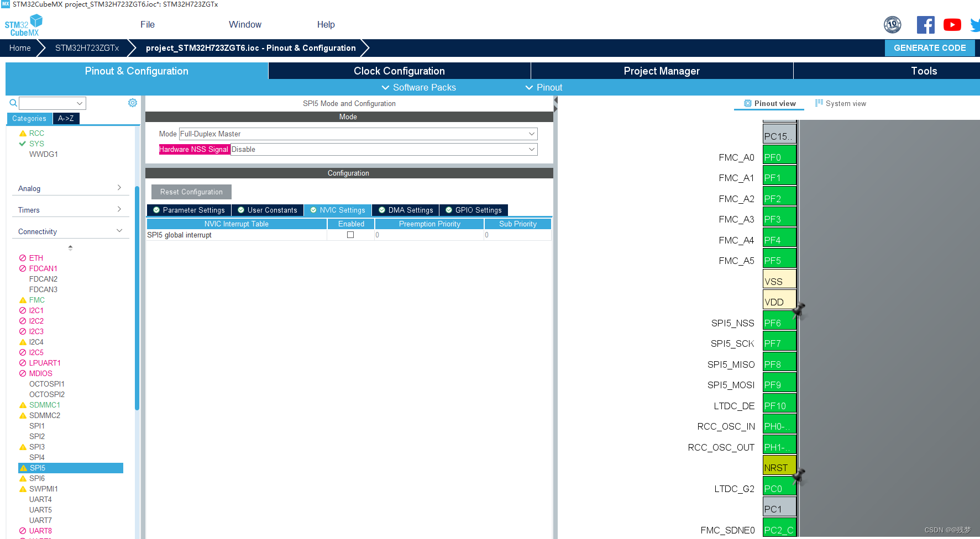Go to Home breadcrumb
Viewport: 980px width, 539px height.
tap(20, 48)
